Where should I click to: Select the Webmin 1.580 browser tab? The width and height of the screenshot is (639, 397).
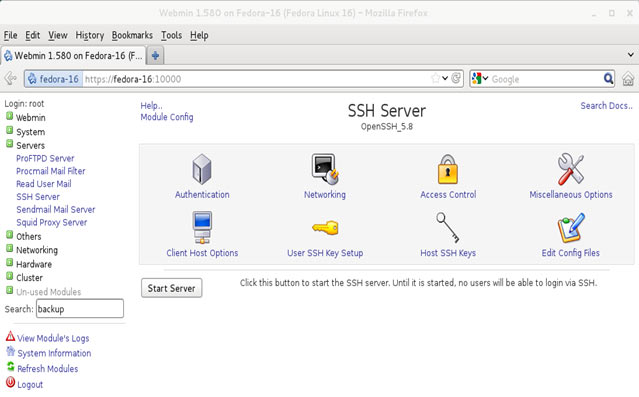73,56
